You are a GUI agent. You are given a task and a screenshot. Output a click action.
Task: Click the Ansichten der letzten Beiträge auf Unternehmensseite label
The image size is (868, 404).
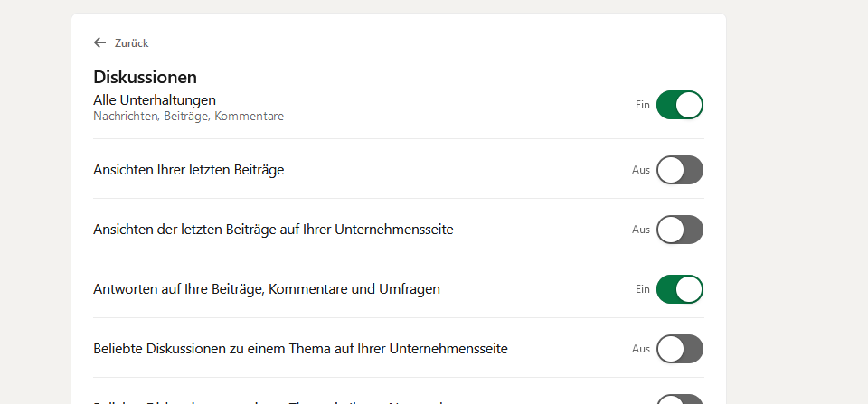(273, 230)
